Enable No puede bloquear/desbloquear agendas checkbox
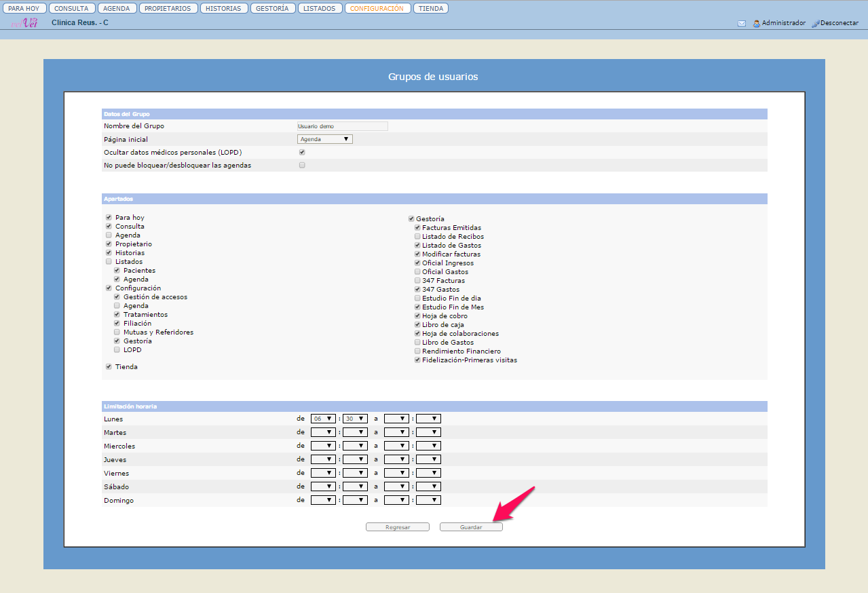This screenshot has width=868, height=593. [302, 165]
